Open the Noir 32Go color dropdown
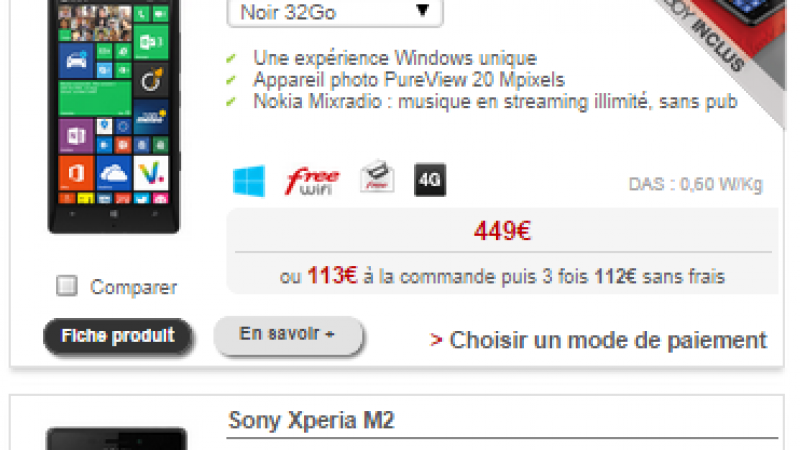This screenshot has height=450, width=800. click(335, 12)
